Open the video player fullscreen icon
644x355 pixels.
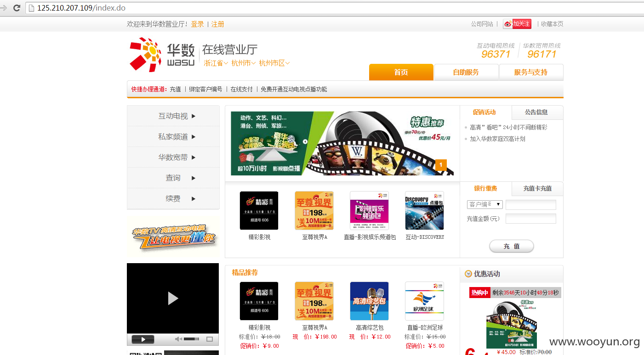tap(210, 339)
